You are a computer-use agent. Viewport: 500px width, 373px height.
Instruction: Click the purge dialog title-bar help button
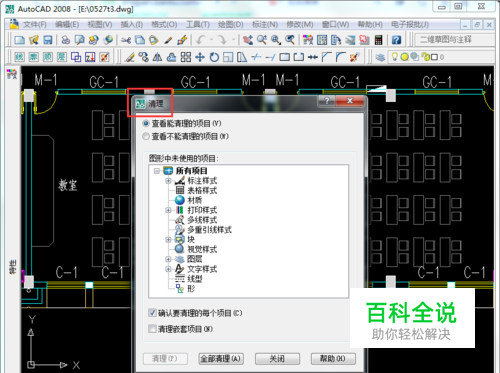[327, 101]
